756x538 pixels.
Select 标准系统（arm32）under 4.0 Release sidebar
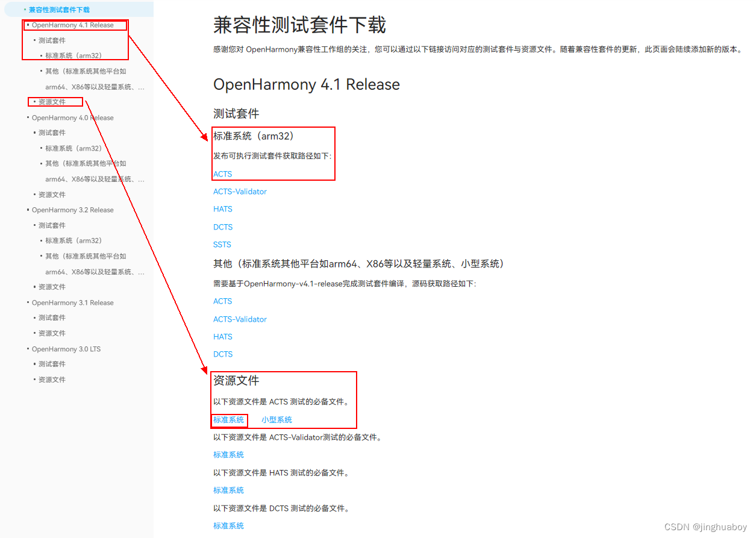(x=73, y=148)
